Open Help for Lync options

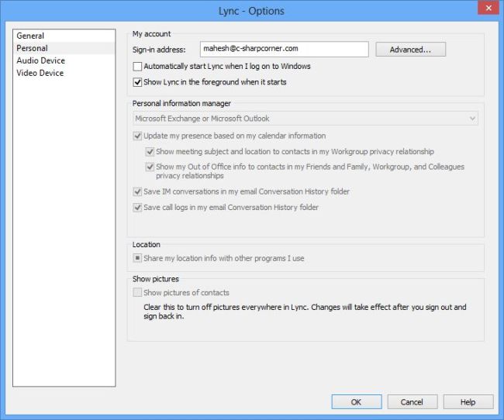468,402
